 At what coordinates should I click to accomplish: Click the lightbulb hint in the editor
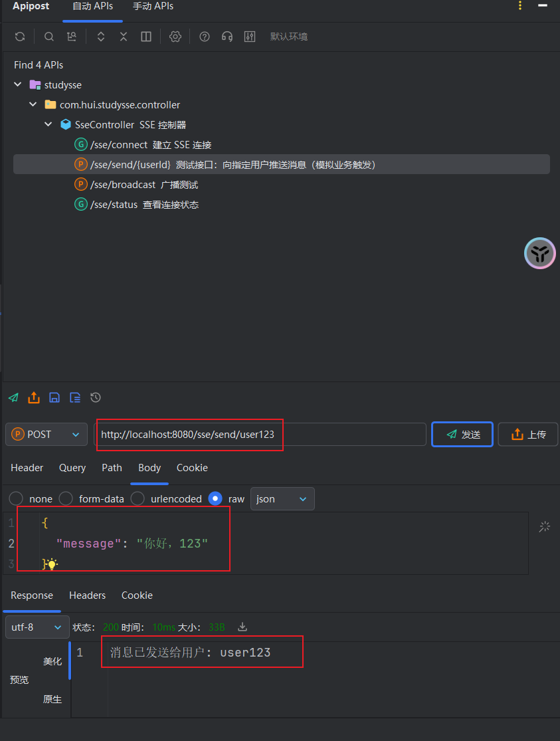52,564
